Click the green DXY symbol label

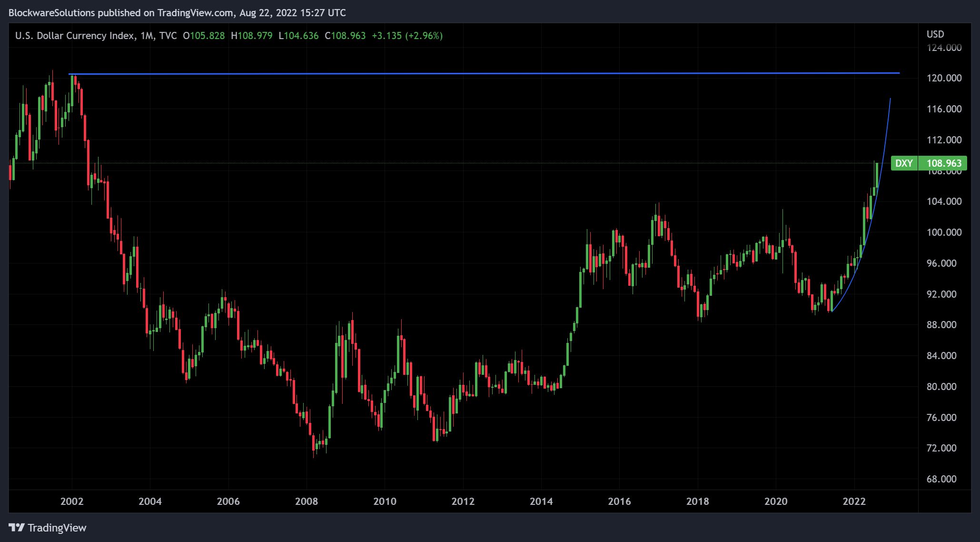tap(903, 163)
